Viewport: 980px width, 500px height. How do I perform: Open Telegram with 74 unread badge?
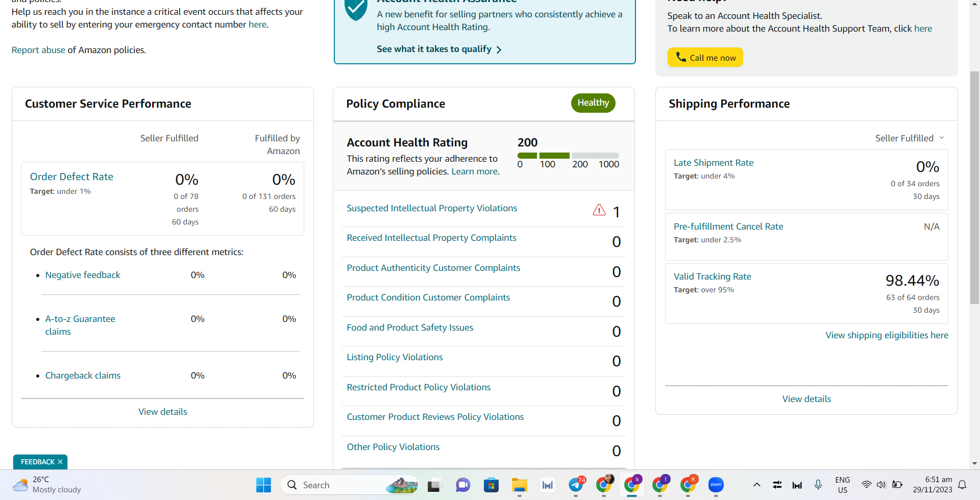point(576,485)
